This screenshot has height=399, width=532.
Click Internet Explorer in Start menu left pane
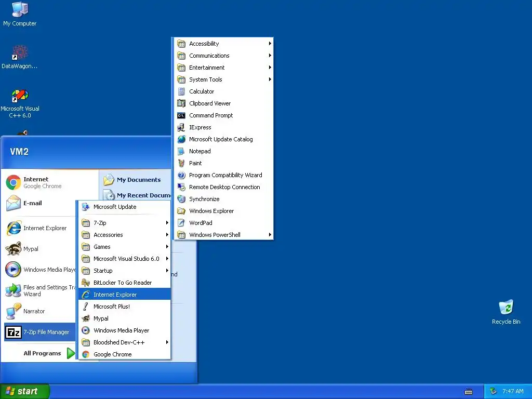[x=40, y=228]
